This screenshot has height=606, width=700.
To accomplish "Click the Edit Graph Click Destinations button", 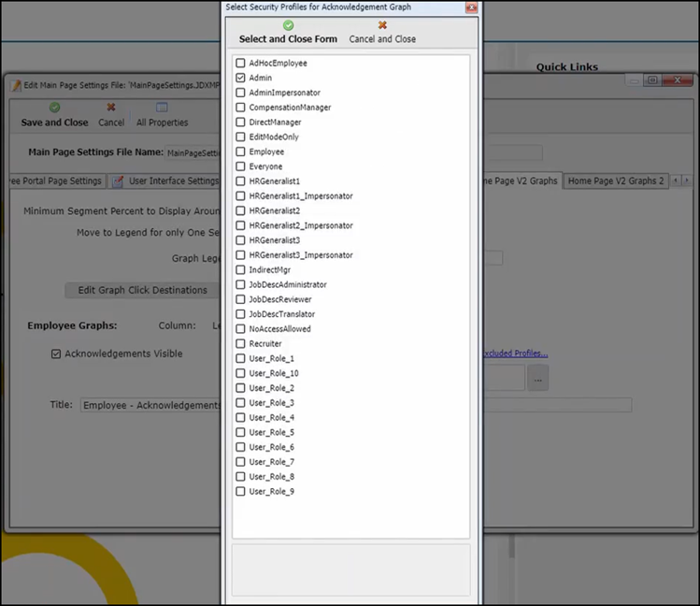I will (x=142, y=290).
